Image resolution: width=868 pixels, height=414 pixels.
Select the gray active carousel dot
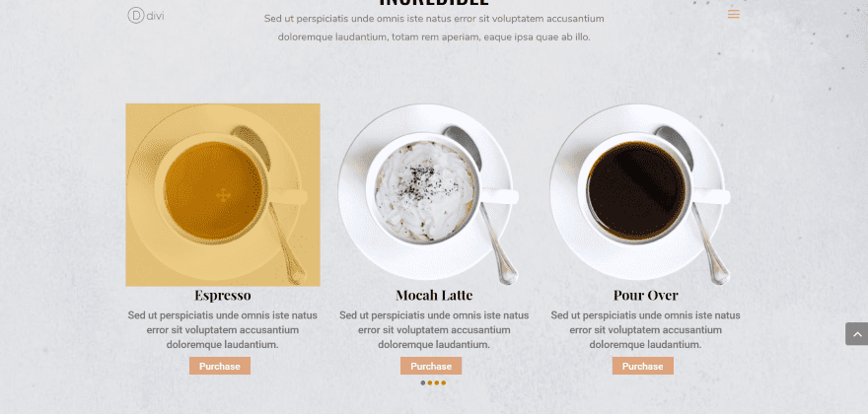423,382
